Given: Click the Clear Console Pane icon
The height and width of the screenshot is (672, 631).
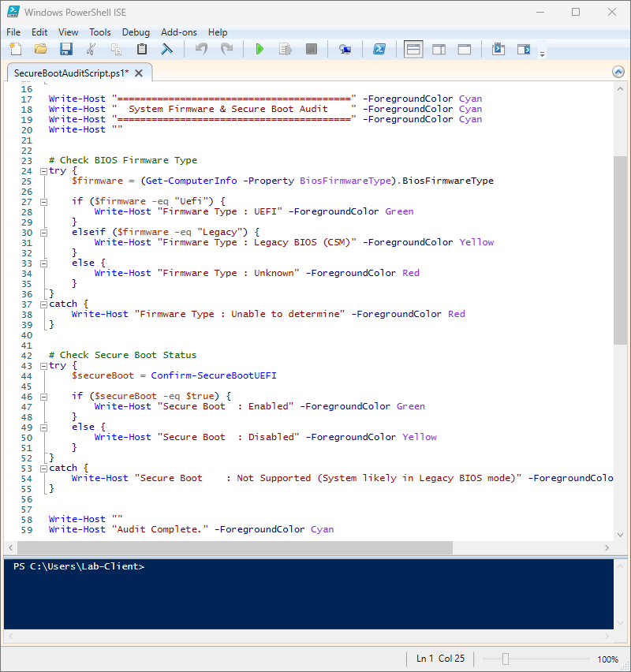Looking at the screenshot, I should point(167,49).
